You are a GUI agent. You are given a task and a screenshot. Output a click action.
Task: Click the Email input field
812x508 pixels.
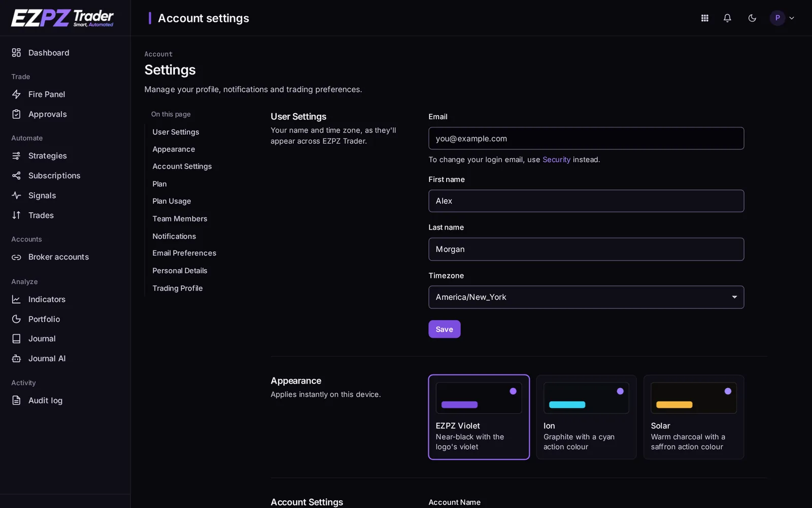pyautogui.click(x=586, y=139)
